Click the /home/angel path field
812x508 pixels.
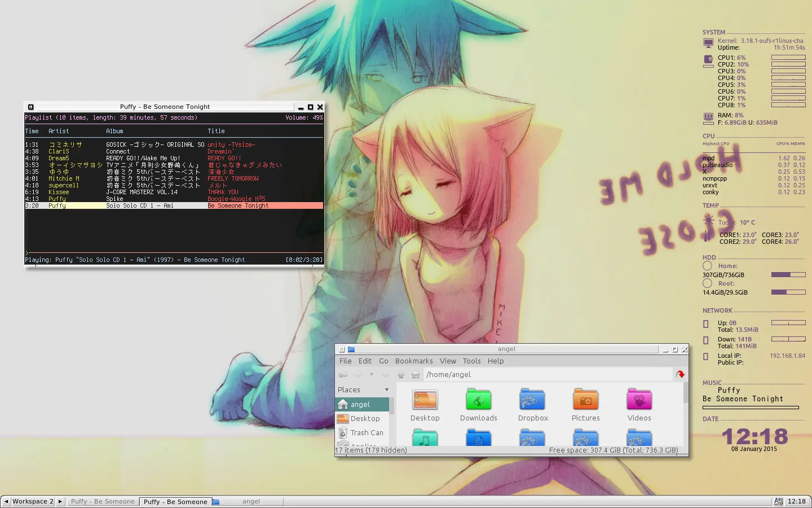548,375
